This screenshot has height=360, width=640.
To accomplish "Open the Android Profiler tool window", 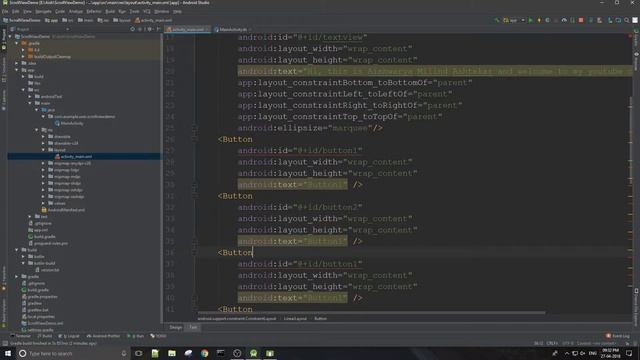I will point(104,336).
